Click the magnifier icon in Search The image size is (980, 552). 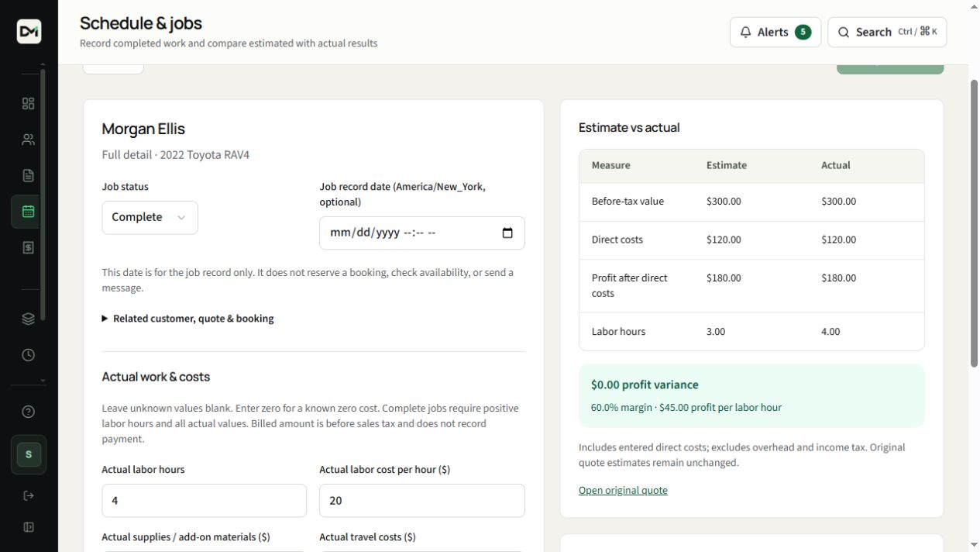(844, 32)
